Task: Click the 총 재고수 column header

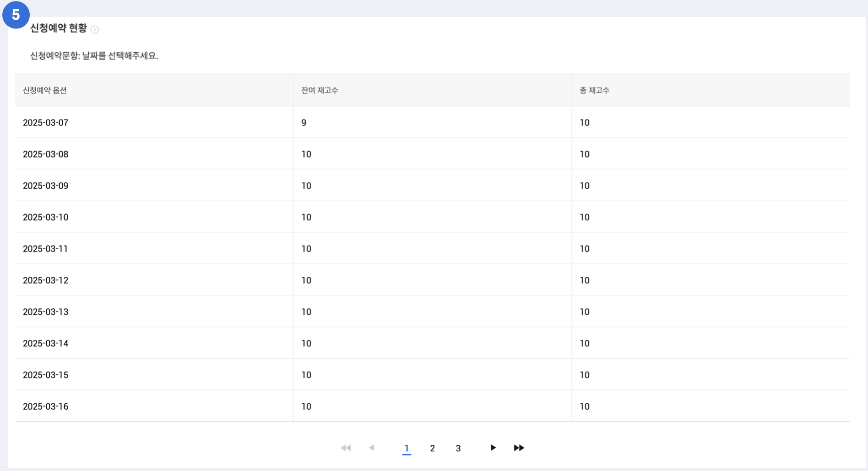Action: click(x=594, y=90)
